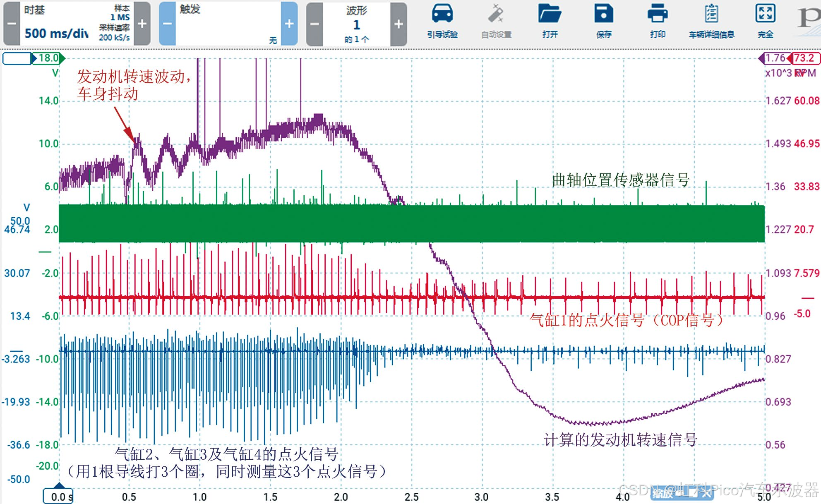
Task: Click the 0.0 s time axis marker
Action: click(x=59, y=496)
